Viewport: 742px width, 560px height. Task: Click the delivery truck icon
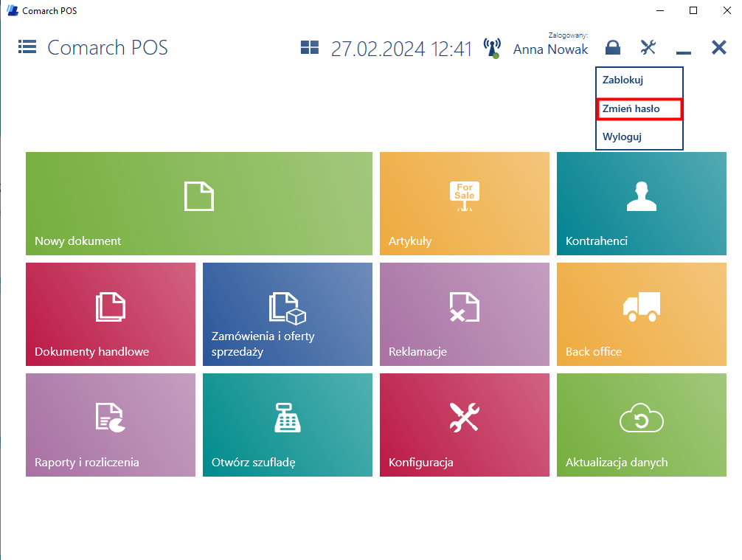(x=642, y=307)
